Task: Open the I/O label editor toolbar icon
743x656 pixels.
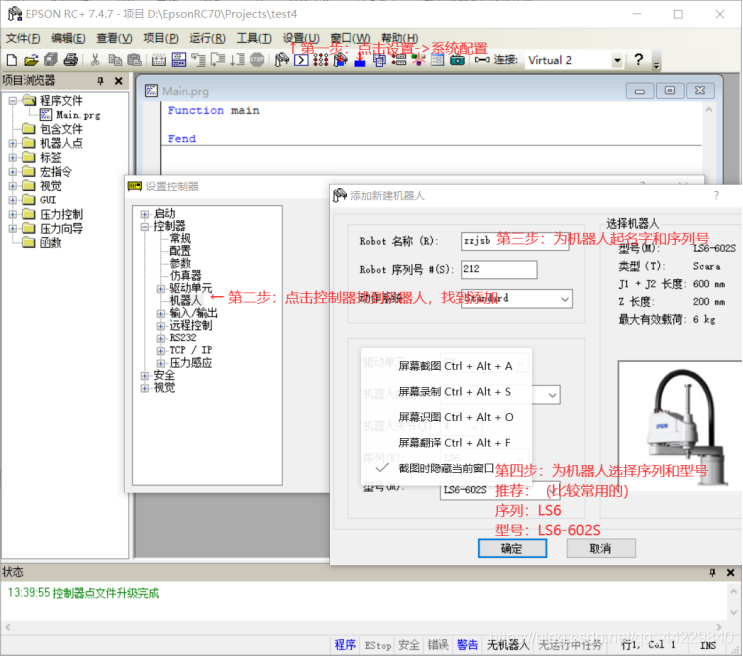Action: (x=399, y=60)
